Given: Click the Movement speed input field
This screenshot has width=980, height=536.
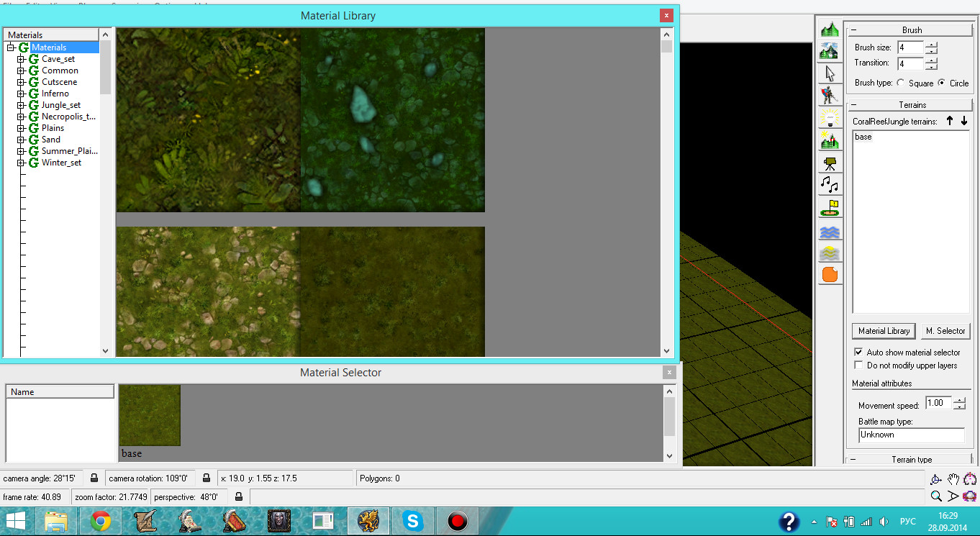Looking at the screenshot, I should coord(938,404).
